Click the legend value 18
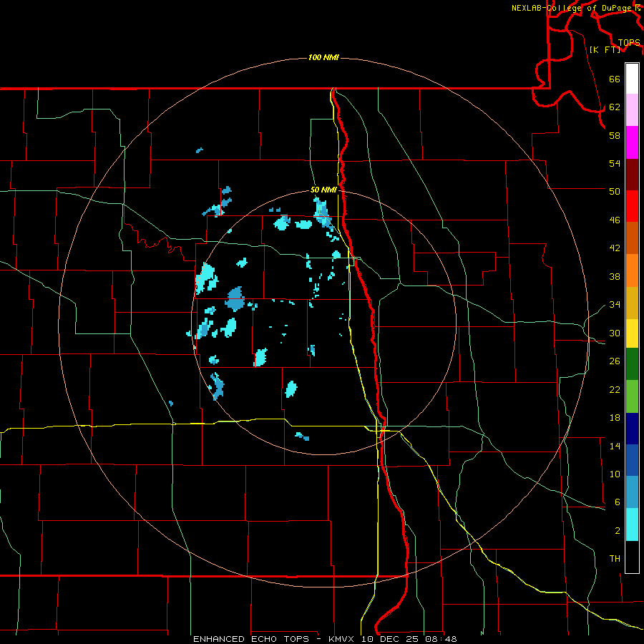This screenshot has height=644, width=644. (615, 418)
